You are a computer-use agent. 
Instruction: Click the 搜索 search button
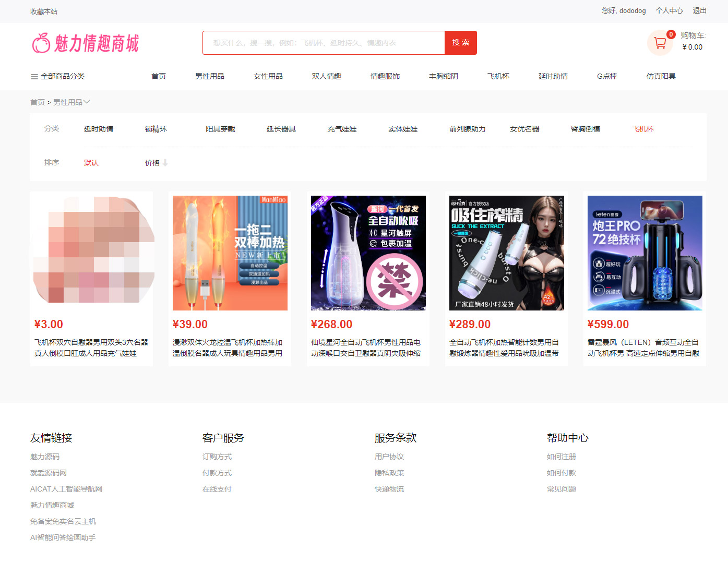(x=461, y=43)
